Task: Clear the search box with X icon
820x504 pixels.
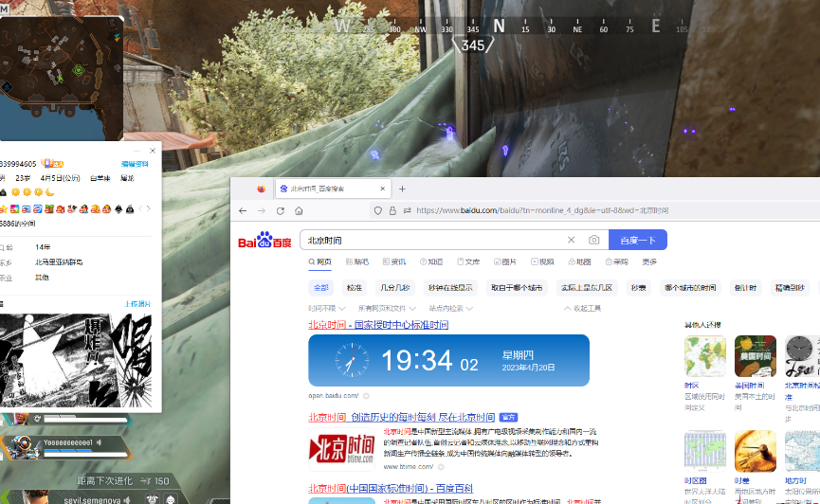Action: [571, 241]
